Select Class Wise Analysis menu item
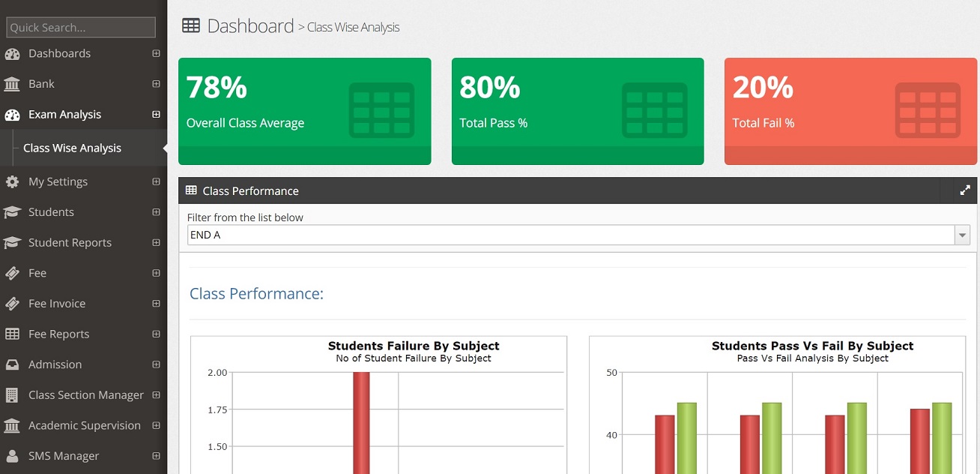Viewport: 980px width, 474px height. click(x=72, y=148)
